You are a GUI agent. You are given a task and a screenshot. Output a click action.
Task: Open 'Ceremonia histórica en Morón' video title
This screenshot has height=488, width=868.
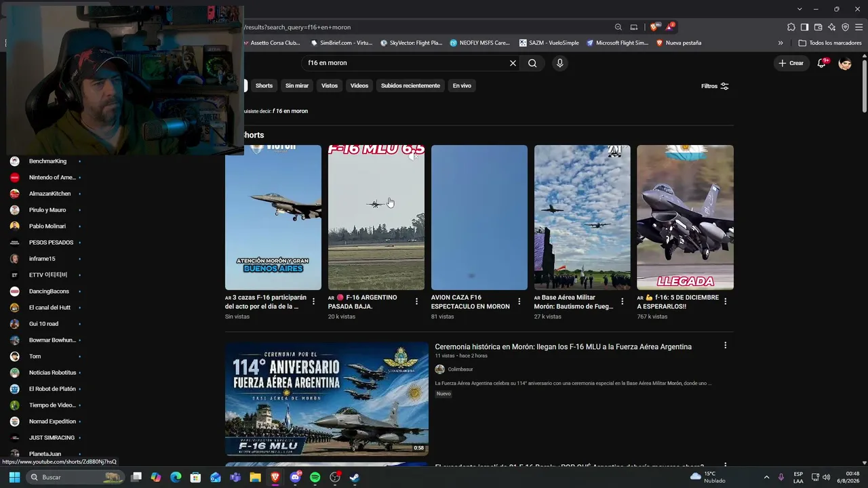tap(564, 347)
